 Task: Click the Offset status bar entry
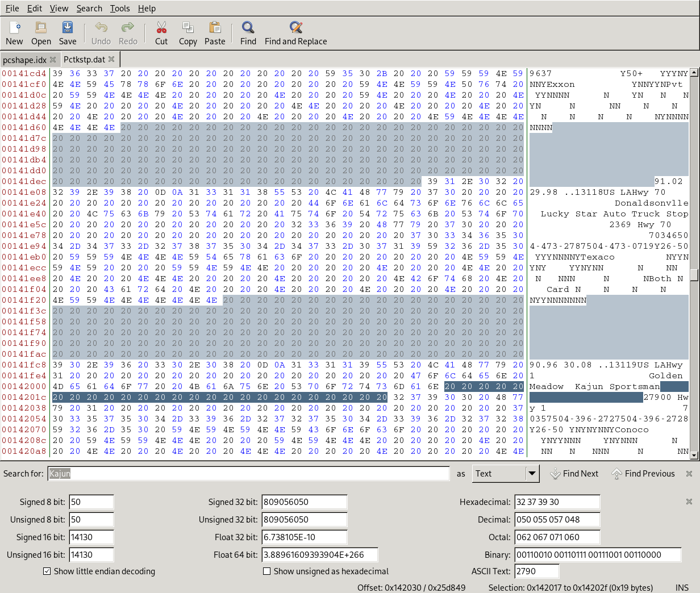pyautogui.click(x=411, y=588)
